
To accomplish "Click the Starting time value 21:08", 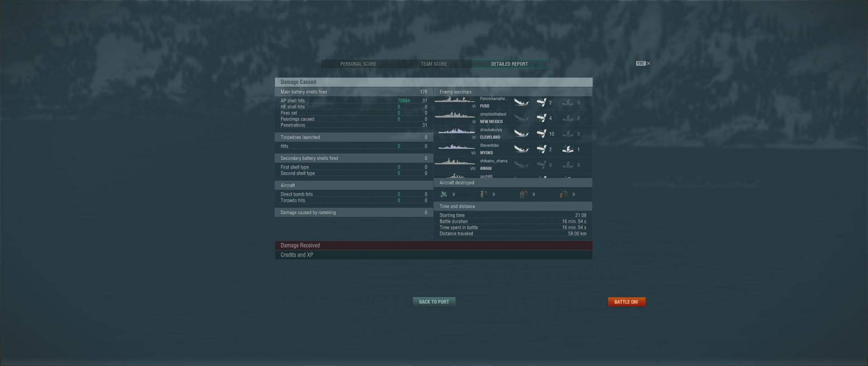I will click(x=580, y=216).
